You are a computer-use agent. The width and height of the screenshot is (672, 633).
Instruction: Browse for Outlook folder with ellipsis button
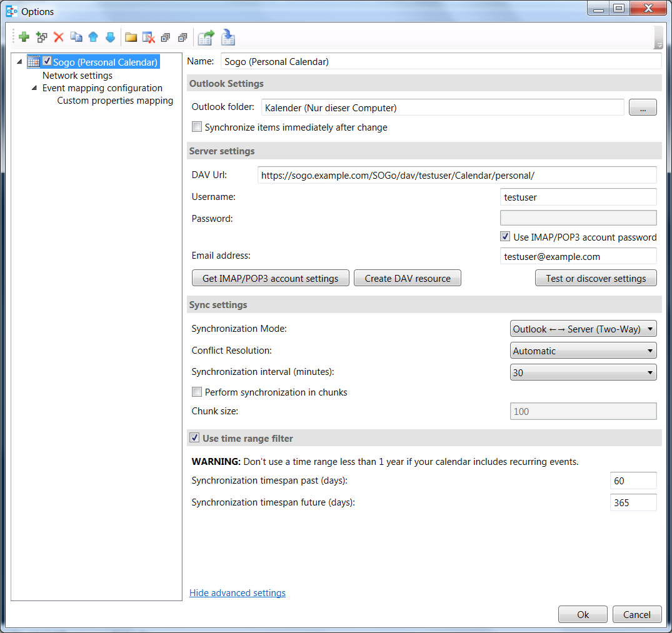(643, 107)
